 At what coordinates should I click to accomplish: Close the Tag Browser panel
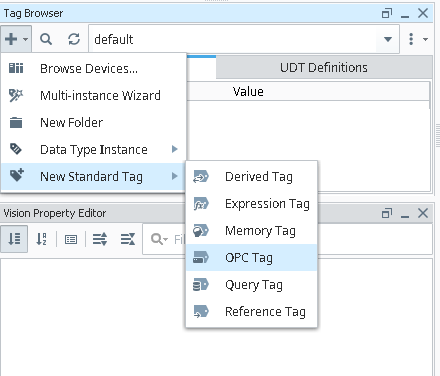(x=423, y=13)
